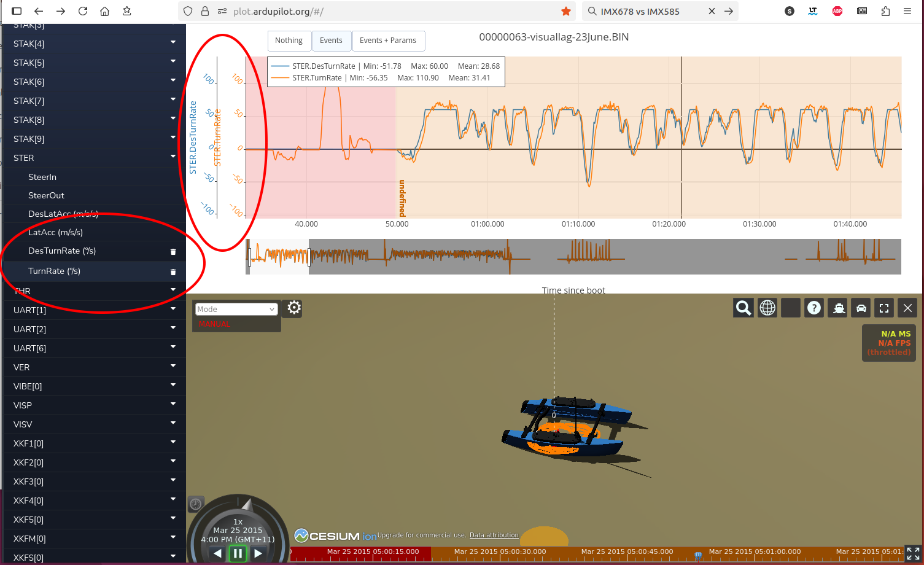Open the Data attribution link

[494, 535]
